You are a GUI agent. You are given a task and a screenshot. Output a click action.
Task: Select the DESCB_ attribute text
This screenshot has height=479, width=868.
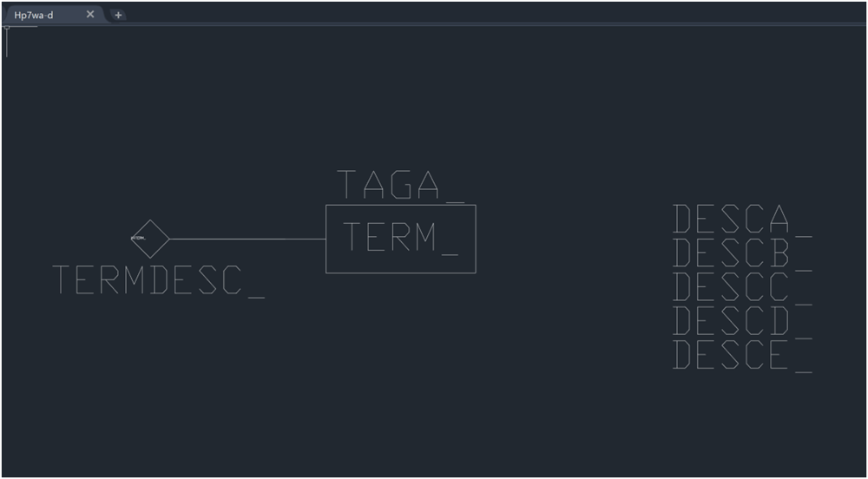click(x=742, y=254)
